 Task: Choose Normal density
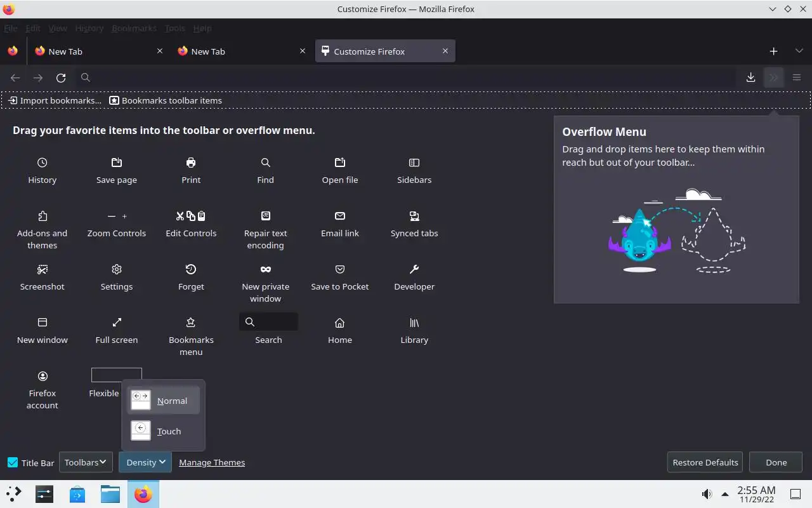pos(164,401)
